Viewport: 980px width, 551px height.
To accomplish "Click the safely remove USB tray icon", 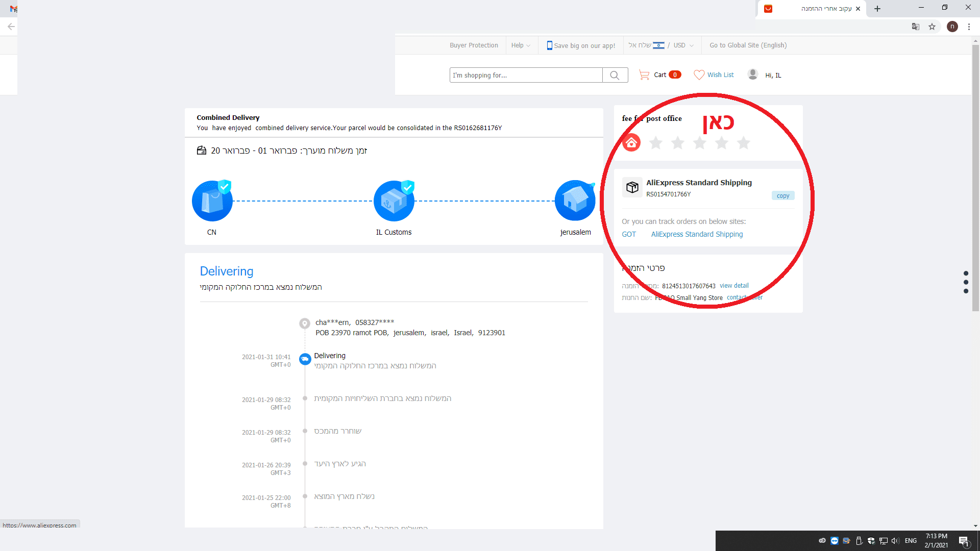I will (859, 541).
